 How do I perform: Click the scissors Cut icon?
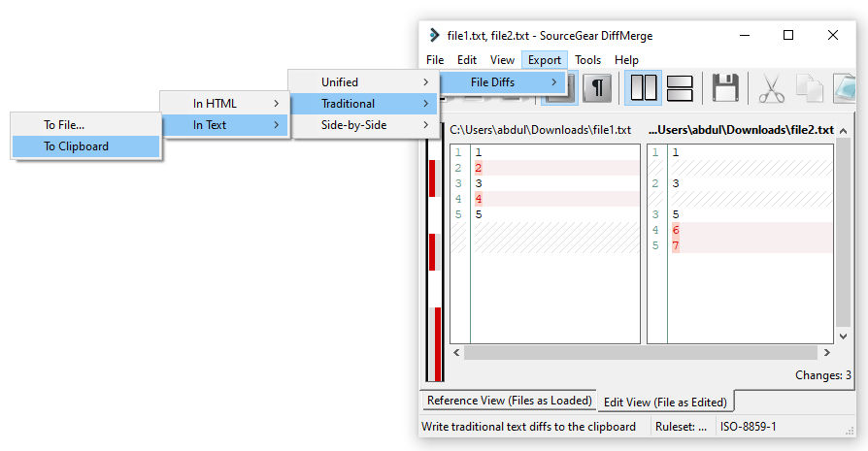(771, 88)
